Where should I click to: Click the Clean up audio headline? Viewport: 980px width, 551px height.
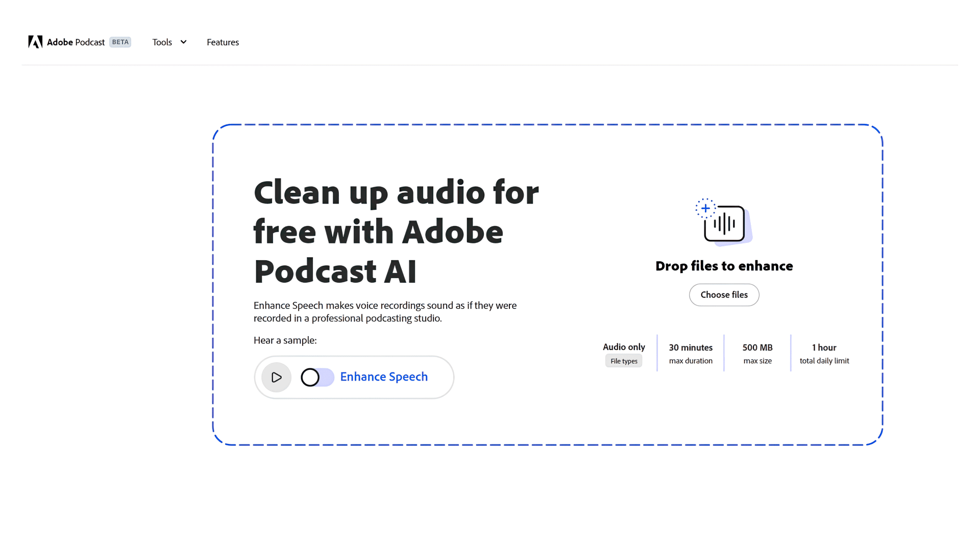click(396, 232)
